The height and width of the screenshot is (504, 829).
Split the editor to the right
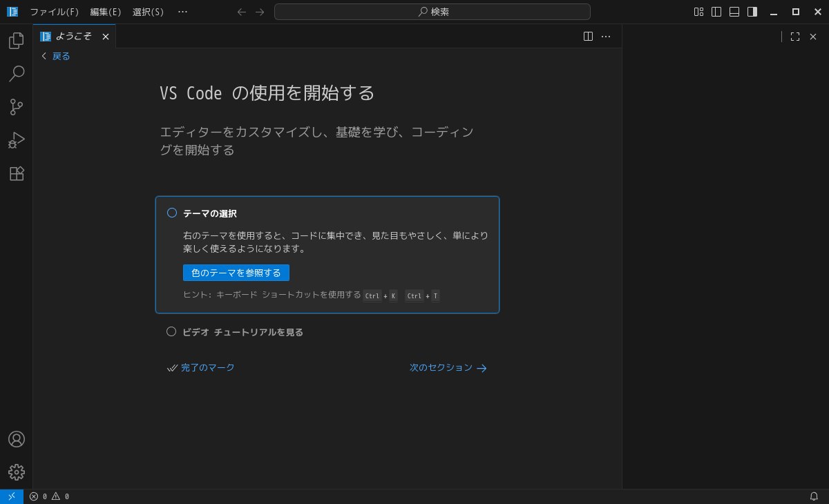click(588, 37)
